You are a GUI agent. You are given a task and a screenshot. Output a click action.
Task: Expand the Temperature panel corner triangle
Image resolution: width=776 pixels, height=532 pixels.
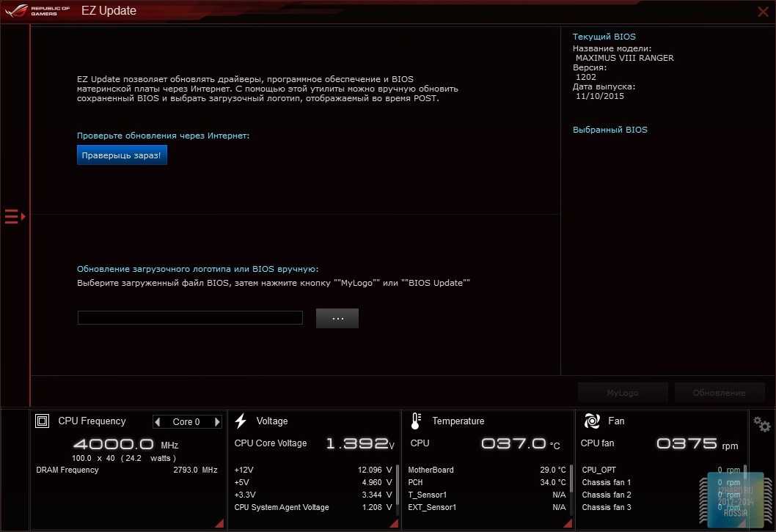click(568, 523)
